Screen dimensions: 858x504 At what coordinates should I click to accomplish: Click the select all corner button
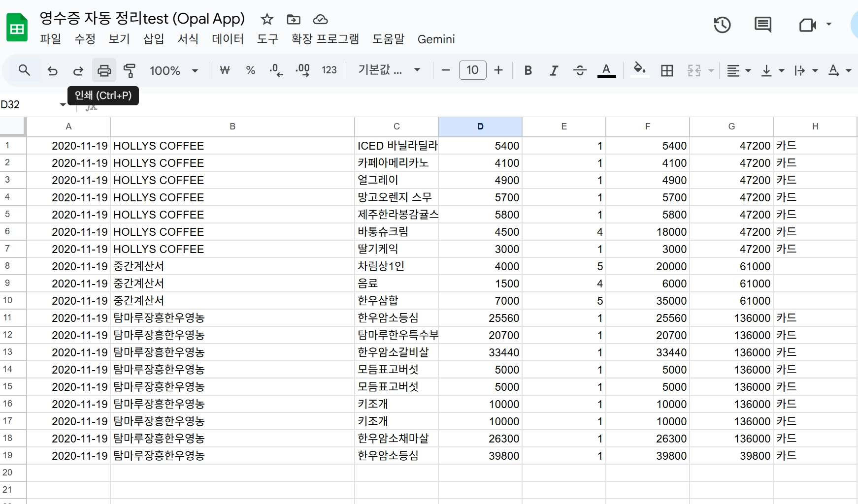point(12,126)
